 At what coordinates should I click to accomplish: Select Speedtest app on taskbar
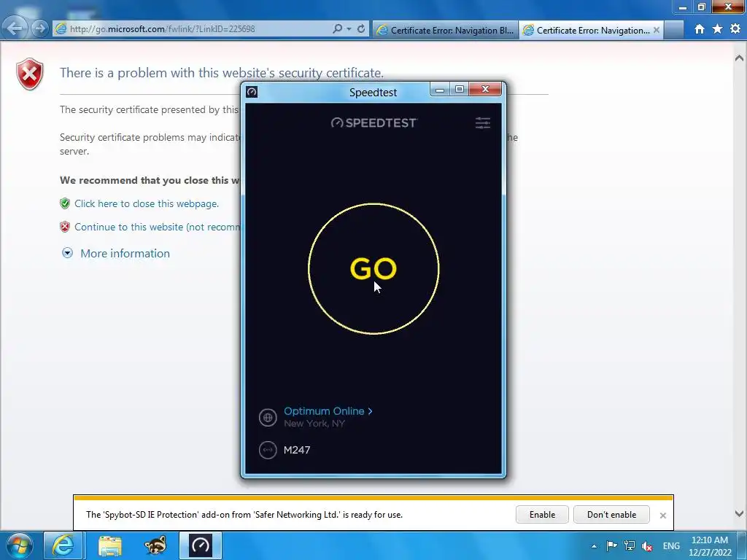coord(201,545)
